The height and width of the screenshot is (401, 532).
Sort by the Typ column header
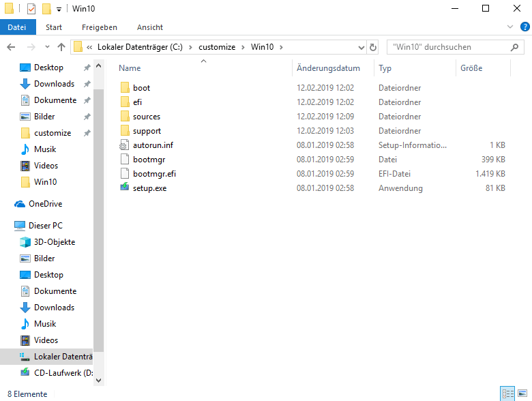coord(385,68)
